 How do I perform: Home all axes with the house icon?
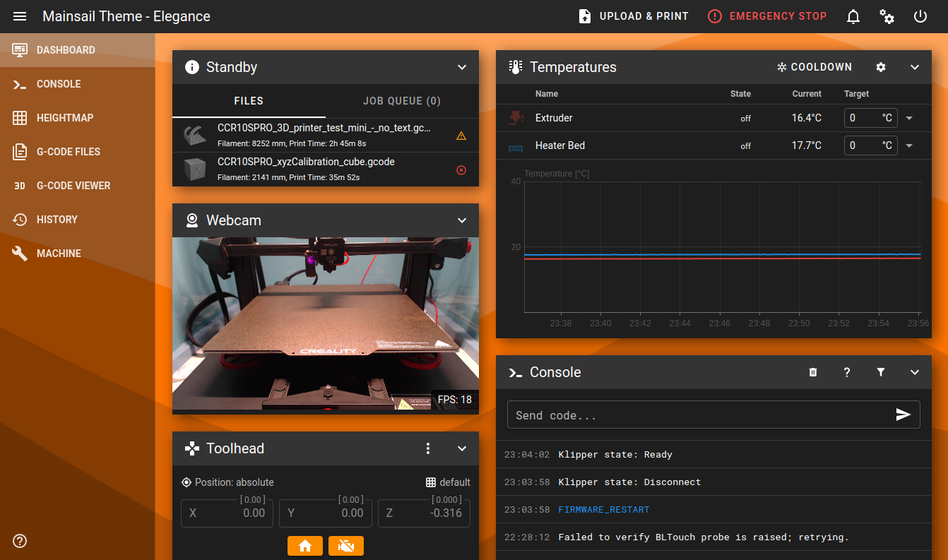[x=304, y=545]
